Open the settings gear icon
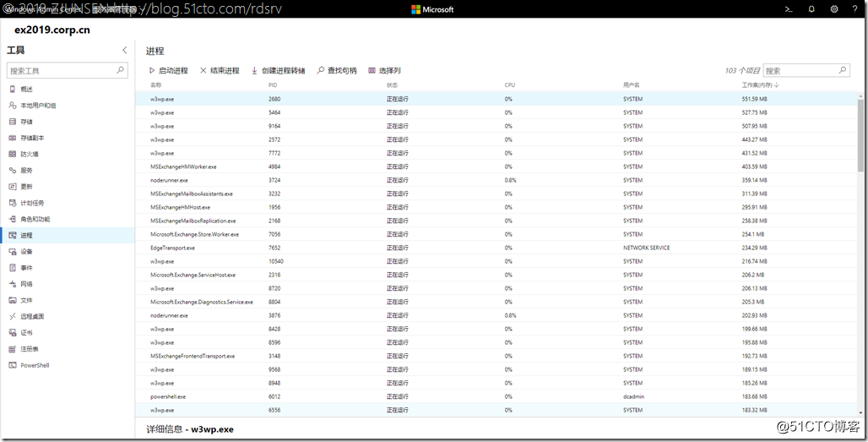This screenshot has width=868, height=442. point(834,8)
